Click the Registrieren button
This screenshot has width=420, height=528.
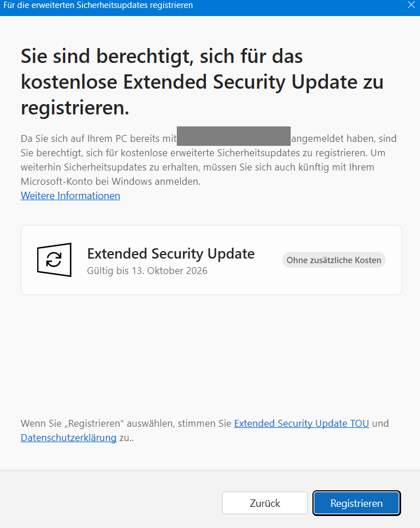pyautogui.click(x=356, y=503)
